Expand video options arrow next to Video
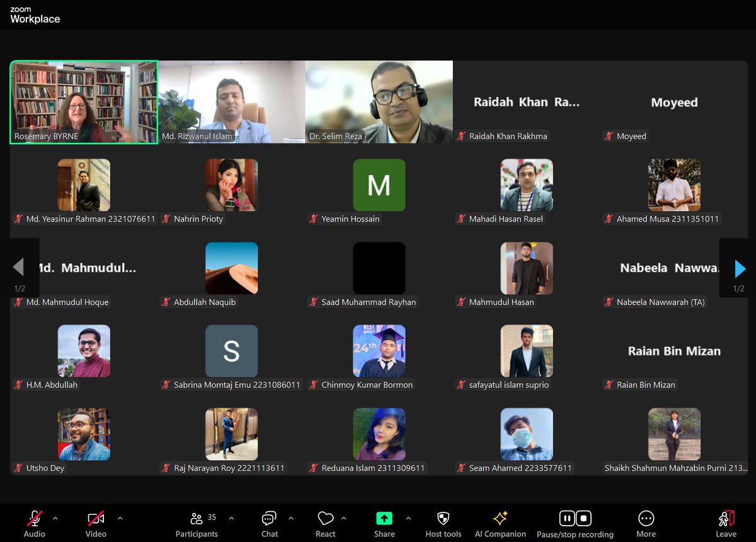The height and width of the screenshot is (542, 756). tap(120, 518)
